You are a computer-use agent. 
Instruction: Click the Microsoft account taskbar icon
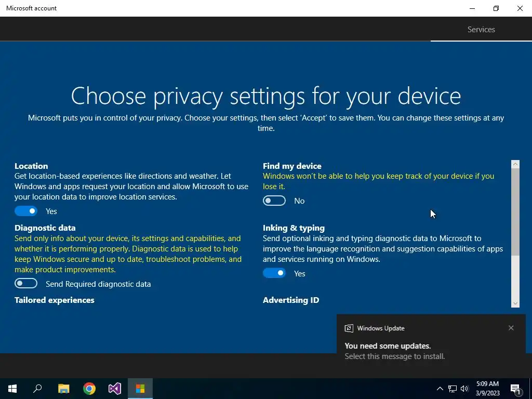(140, 389)
